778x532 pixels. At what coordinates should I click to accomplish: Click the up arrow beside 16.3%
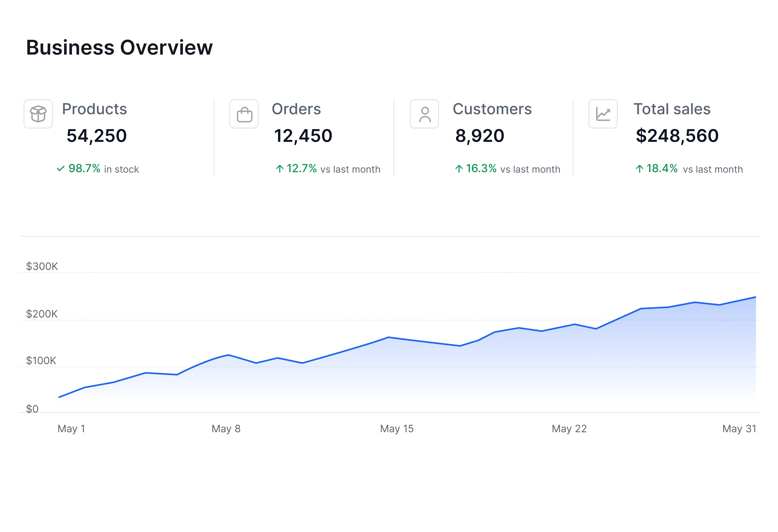[x=459, y=168]
